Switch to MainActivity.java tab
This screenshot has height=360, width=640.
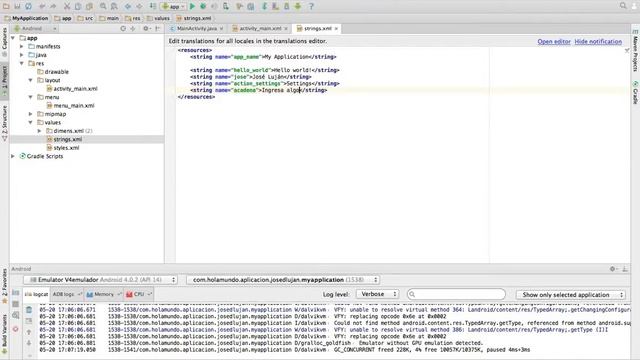point(197,29)
